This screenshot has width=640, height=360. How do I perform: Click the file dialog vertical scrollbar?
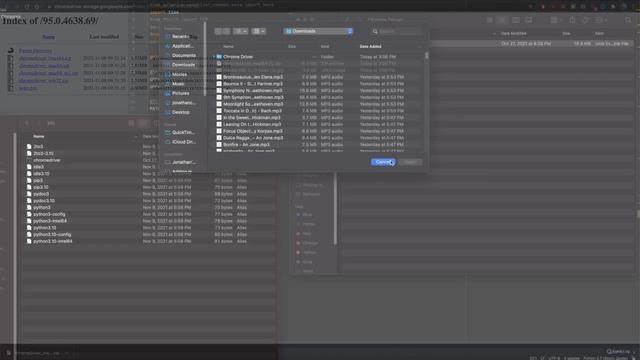tap(427, 56)
